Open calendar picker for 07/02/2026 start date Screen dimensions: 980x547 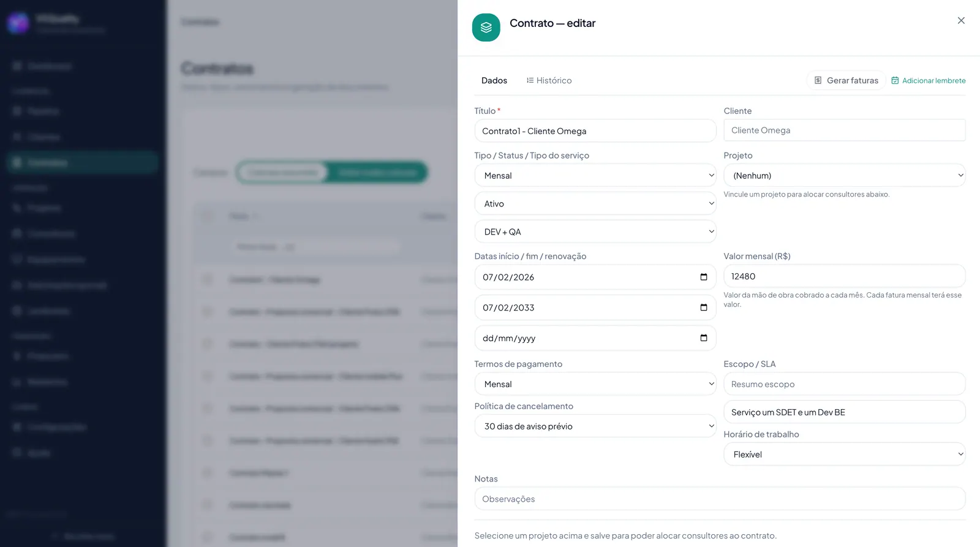click(x=704, y=277)
